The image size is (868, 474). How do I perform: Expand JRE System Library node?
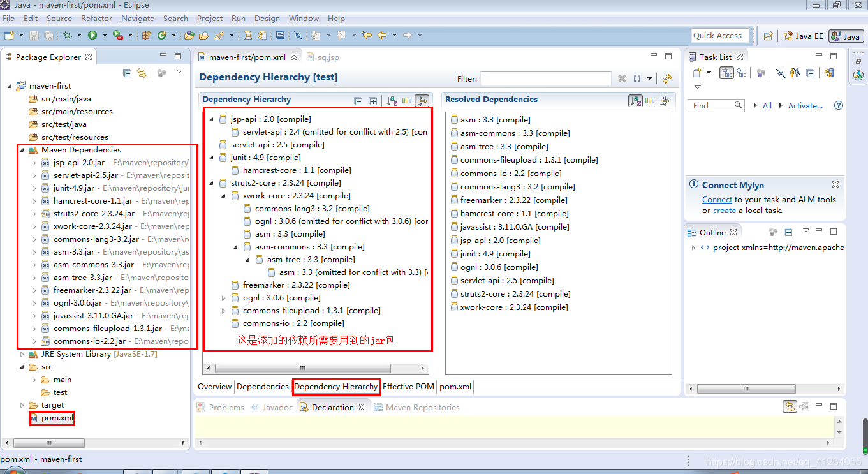coord(22,353)
